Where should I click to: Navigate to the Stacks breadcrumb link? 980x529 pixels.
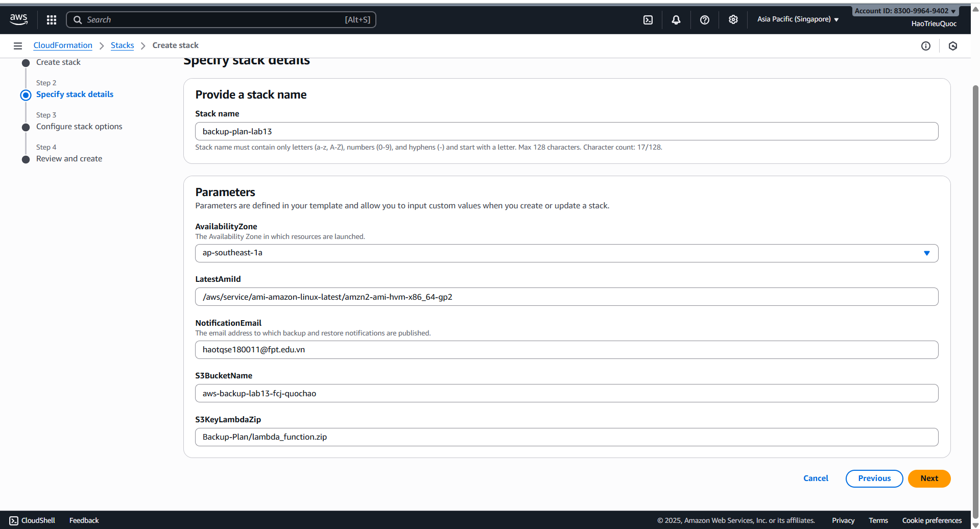click(122, 45)
